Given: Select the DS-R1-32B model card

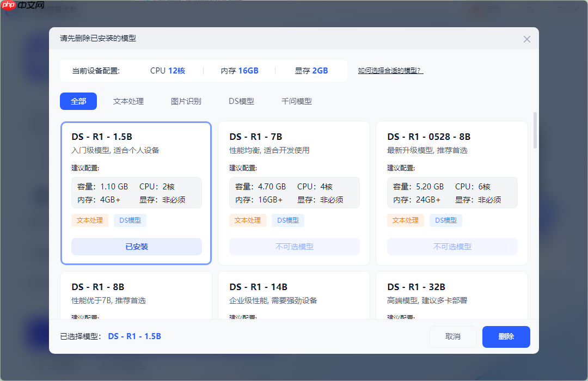Looking at the screenshot, I should [452, 297].
